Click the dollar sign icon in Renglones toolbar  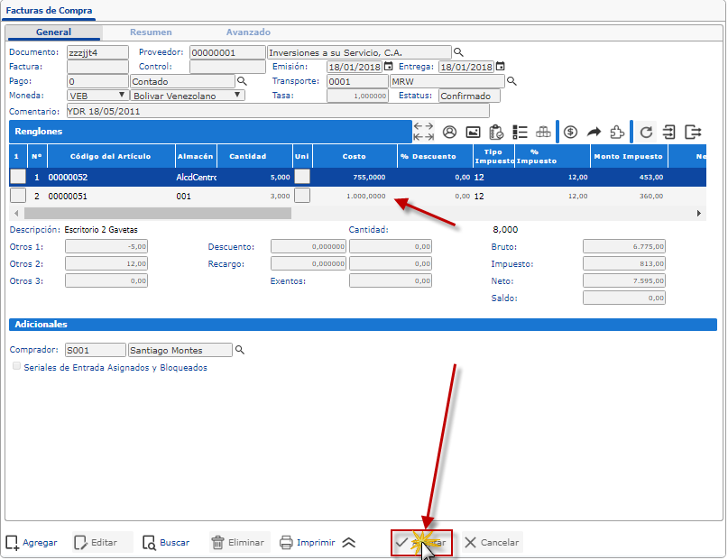pos(570,132)
